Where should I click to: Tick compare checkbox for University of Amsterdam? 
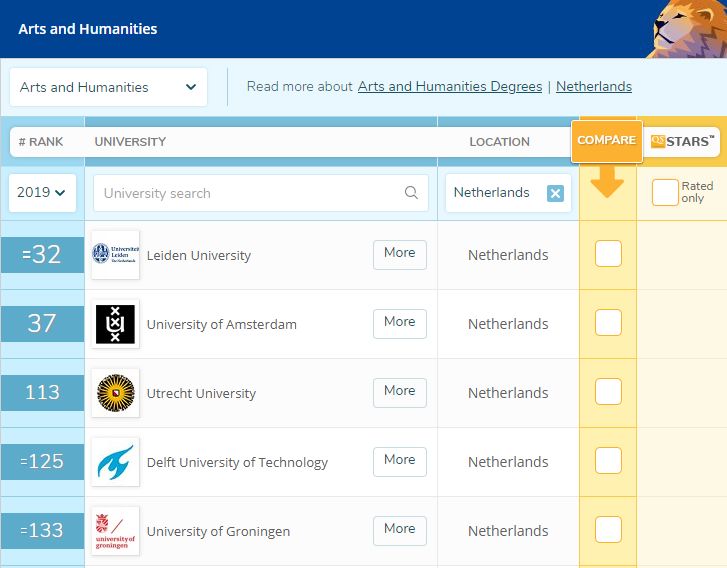coord(608,323)
